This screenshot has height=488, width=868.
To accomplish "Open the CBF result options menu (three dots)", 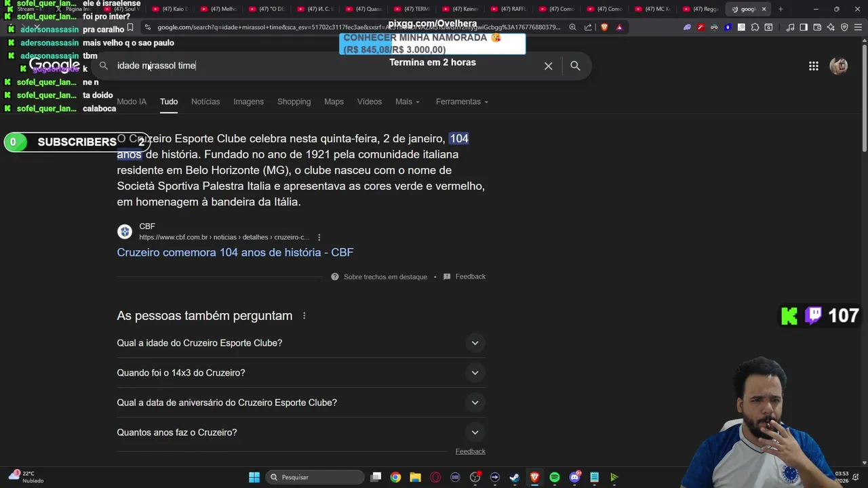I will coord(319,237).
